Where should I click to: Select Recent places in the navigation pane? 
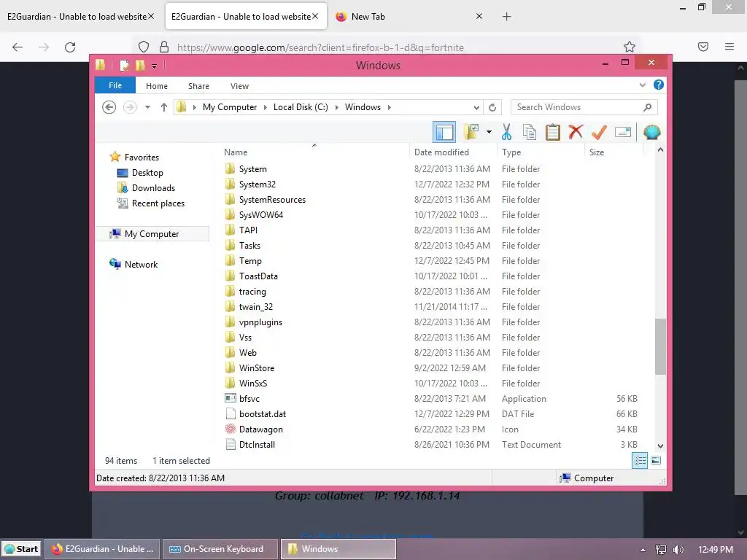[158, 203]
